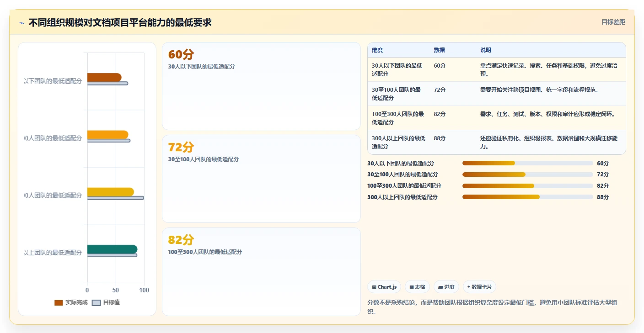Toggle the 目标值 legend entry
The image size is (644, 333).
tap(106, 302)
